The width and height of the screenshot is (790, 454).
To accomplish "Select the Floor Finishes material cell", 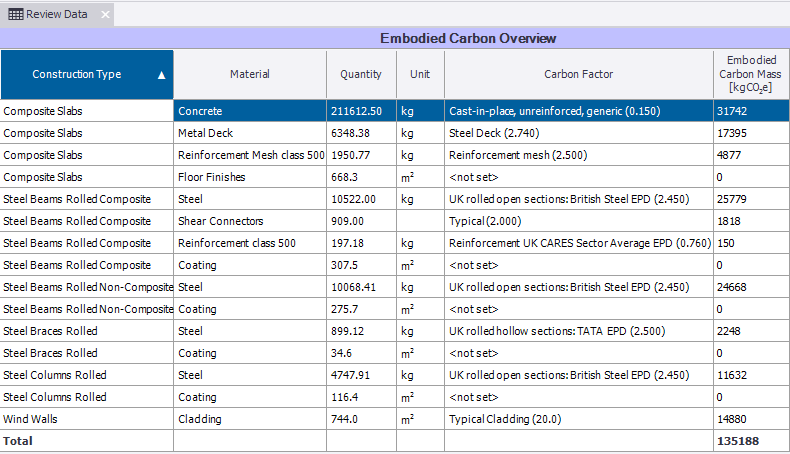I will point(250,177).
